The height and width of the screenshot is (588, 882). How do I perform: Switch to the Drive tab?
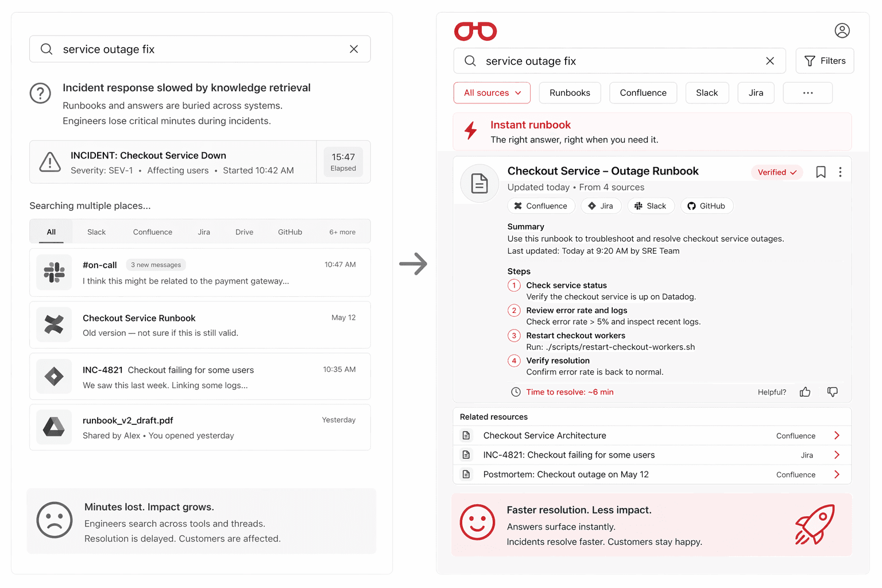coord(244,232)
